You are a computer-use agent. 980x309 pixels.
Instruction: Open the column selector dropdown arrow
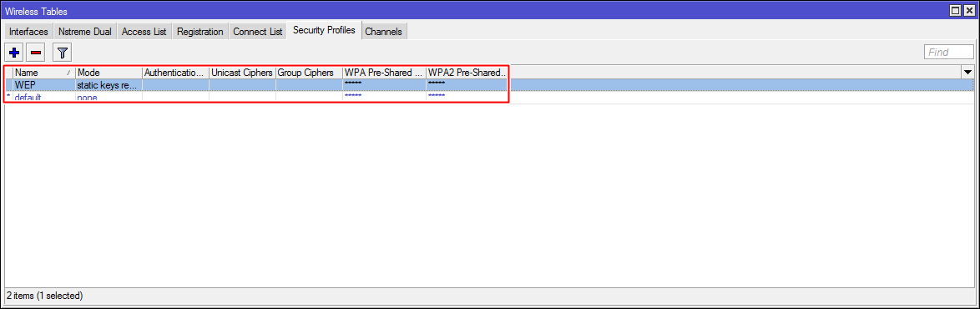pyautogui.click(x=968, y=73)
